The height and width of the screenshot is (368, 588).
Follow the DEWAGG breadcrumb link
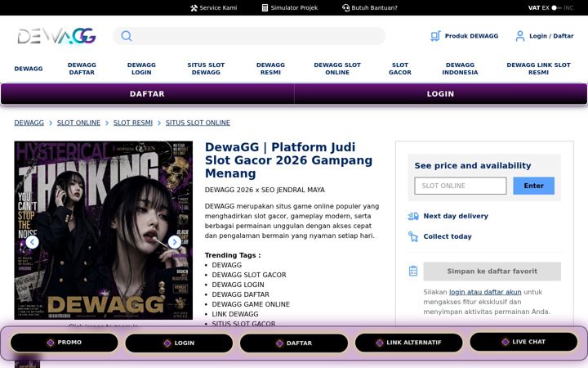[x=29, y=123]
